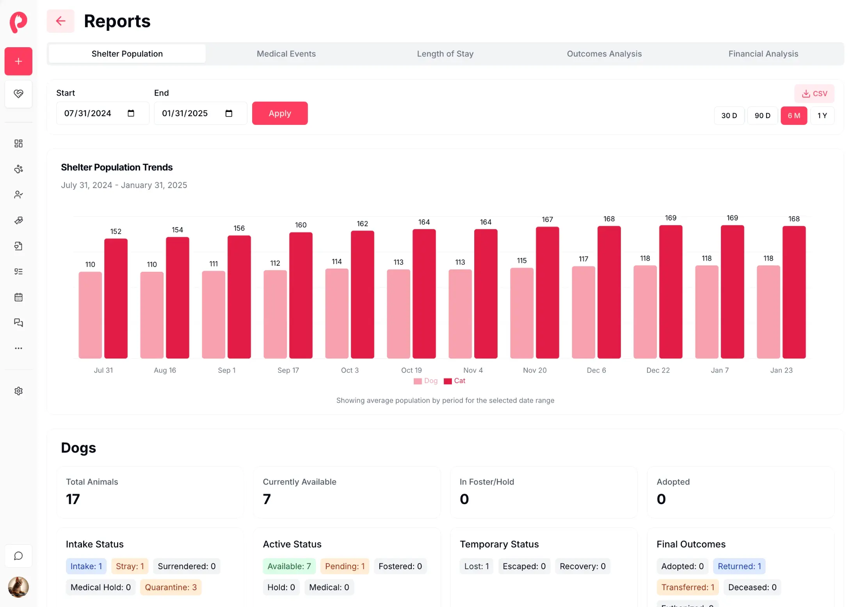Click the Apply button
The image size is (868, 607).
click(x=280, y=113)
